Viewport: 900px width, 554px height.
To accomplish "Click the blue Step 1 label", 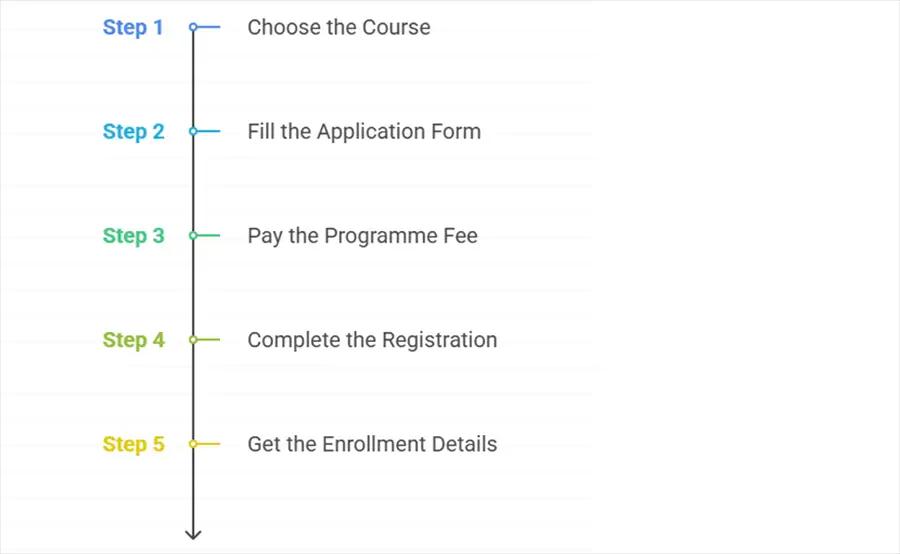I will click(133, 28).
